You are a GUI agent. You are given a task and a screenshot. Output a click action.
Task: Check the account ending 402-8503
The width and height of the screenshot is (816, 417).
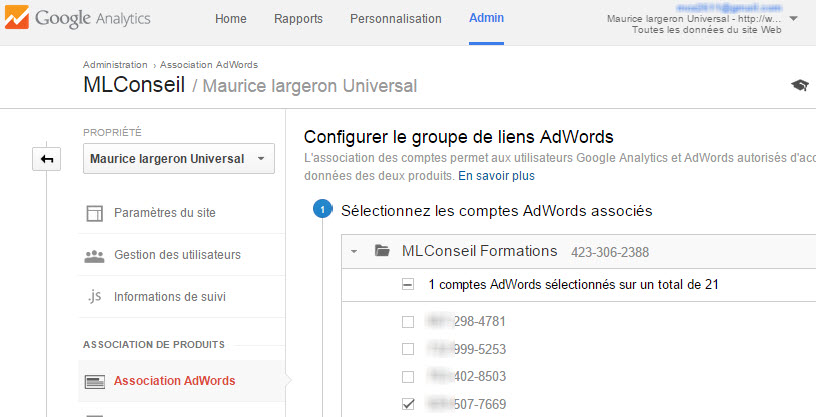(x=408, y=376)
